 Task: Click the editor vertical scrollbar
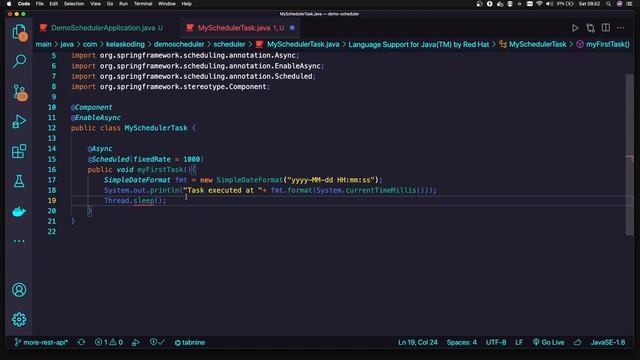[629, 154]
